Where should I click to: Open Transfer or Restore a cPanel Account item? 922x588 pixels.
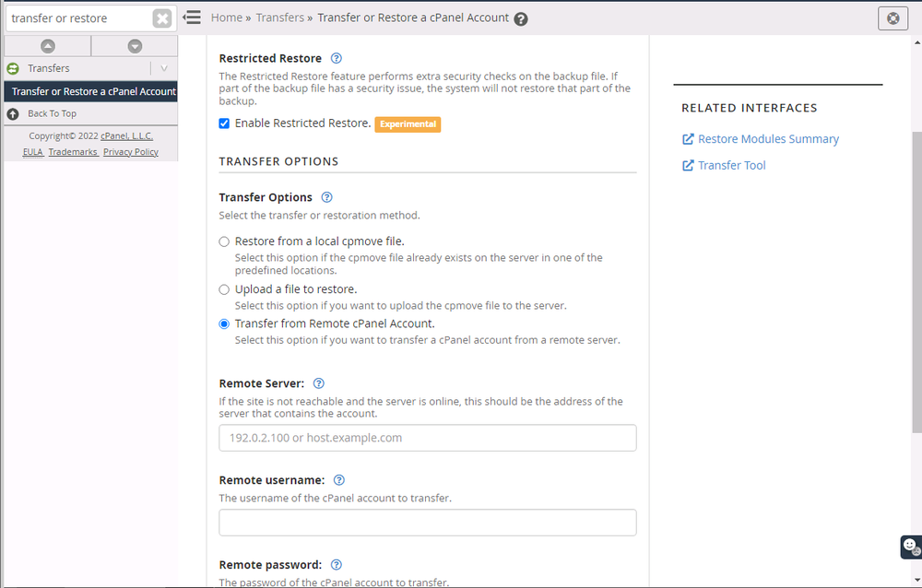pyautogui.click(x=93, y=91)
